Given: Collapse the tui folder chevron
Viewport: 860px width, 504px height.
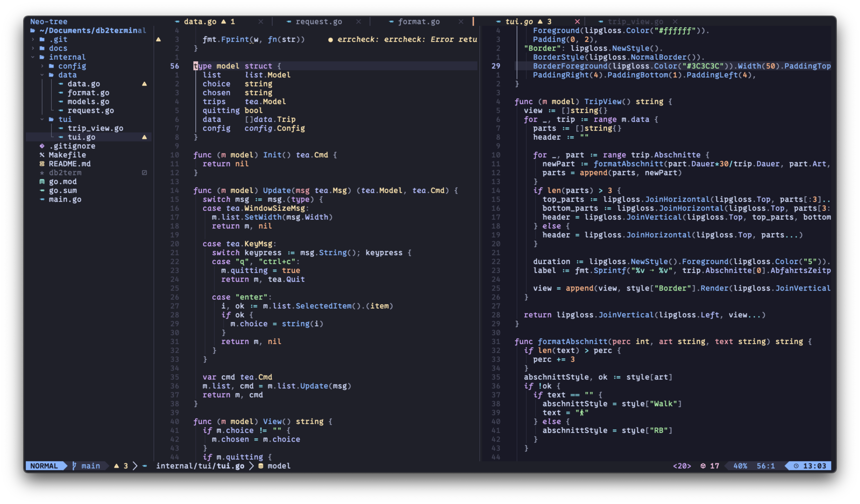Looking at the screenshot, I should pos(42,119).
